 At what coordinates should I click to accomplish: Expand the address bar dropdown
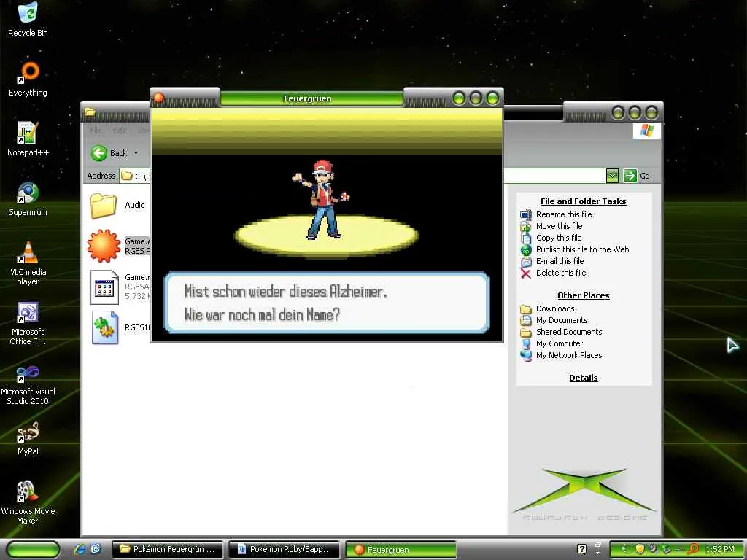pyautogui.click(x=612, y=176)
